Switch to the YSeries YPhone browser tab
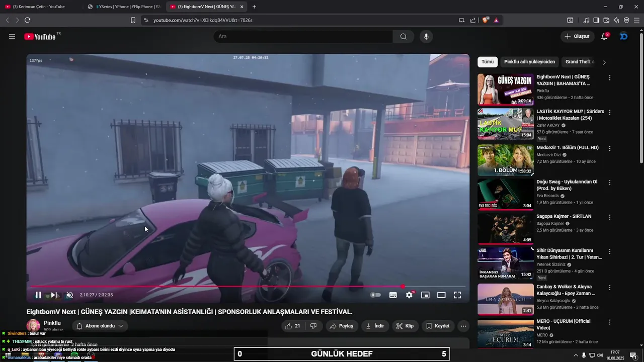This screenshot has height=362, width=644. (x=124, y=7)
